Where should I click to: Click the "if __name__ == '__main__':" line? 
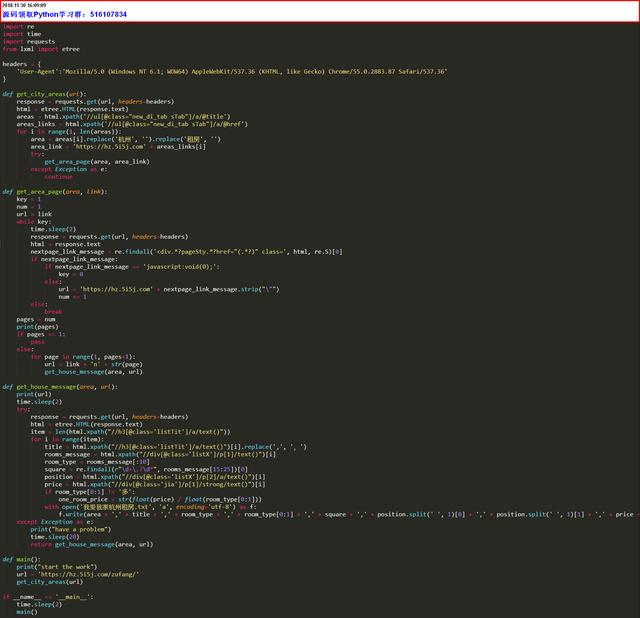click(x=48, y=597)
